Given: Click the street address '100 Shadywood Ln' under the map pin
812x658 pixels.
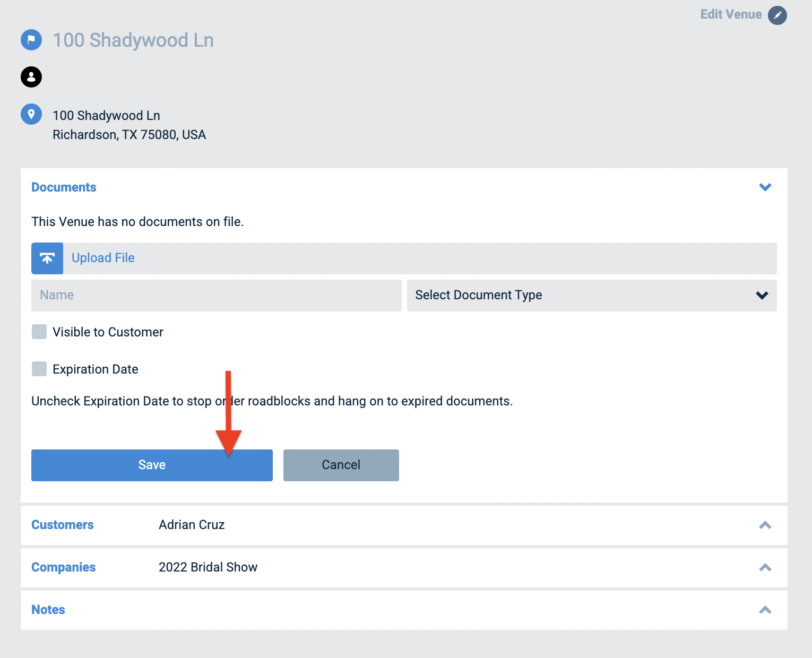Looking at the screenshot, I should click(x=106, y=116).
